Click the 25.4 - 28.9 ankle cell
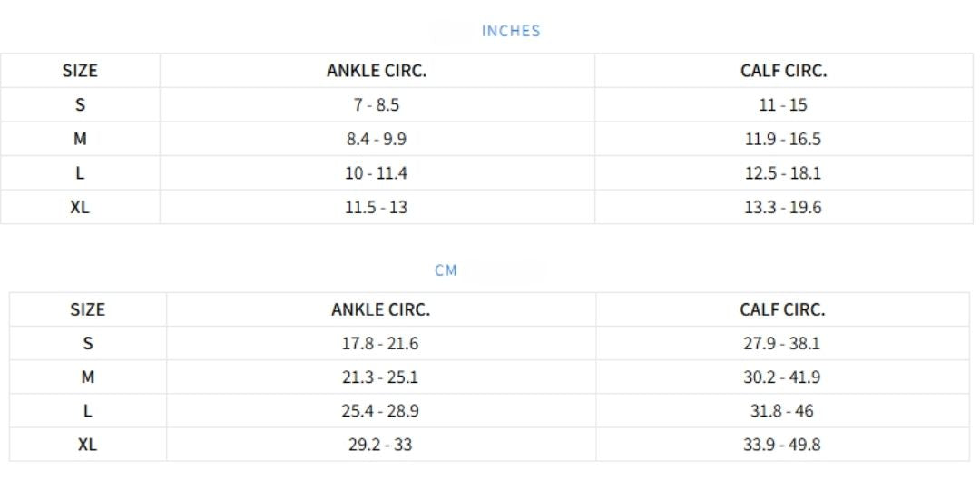Image resolution: width=980 pixels, height=490 pixels. (x=380, y=411)
